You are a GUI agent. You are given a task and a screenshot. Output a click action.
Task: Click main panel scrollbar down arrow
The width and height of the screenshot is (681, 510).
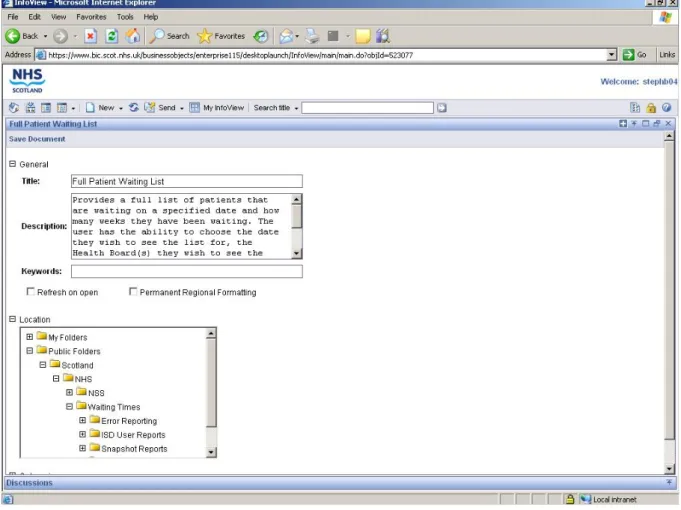click(669, 469)
